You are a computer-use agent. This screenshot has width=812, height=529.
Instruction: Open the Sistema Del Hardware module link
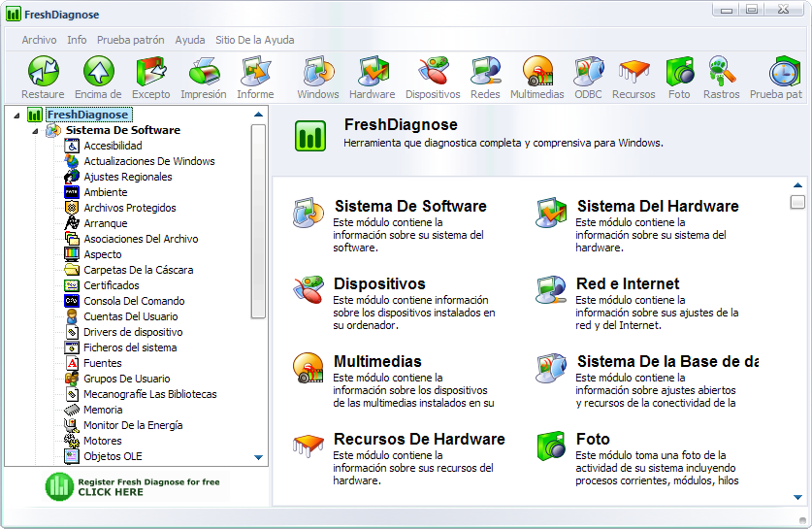point(657,206)
